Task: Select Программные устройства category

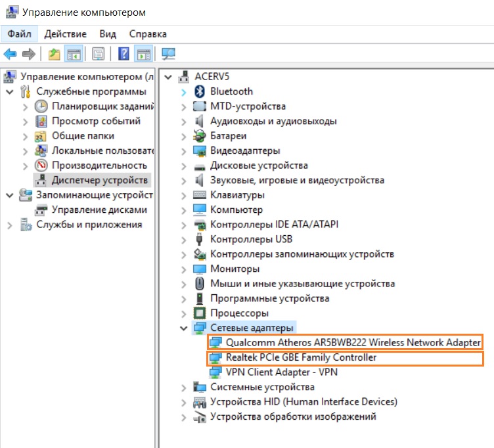Action: [270, 298]
